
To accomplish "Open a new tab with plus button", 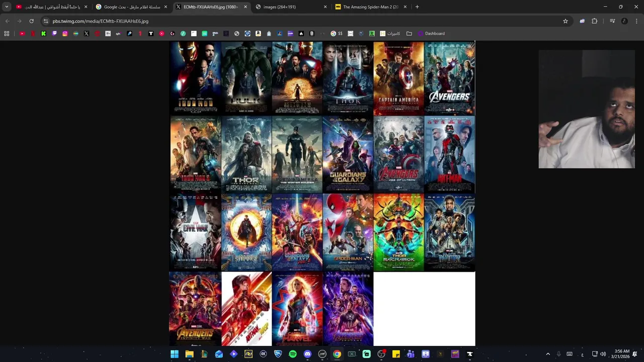I will pyautogui.click(x=417, y=7).
